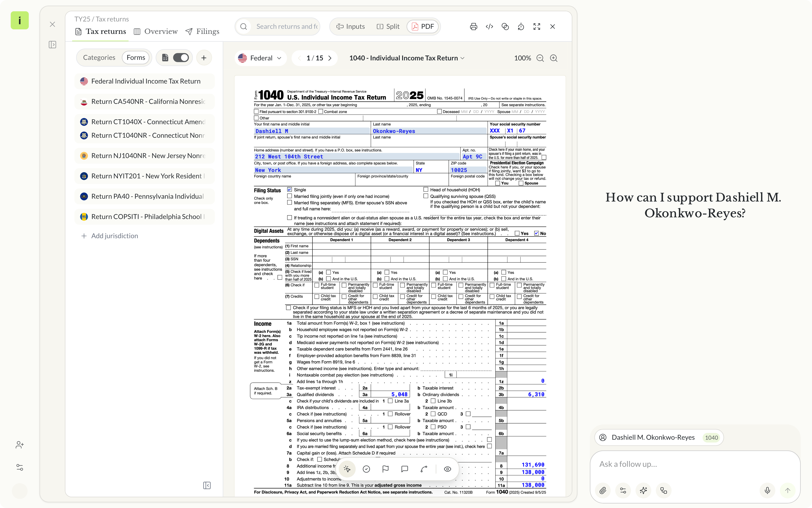812x508 pixels.
Task: Click the add user icon in left sidebar
Action: point(20,445)
